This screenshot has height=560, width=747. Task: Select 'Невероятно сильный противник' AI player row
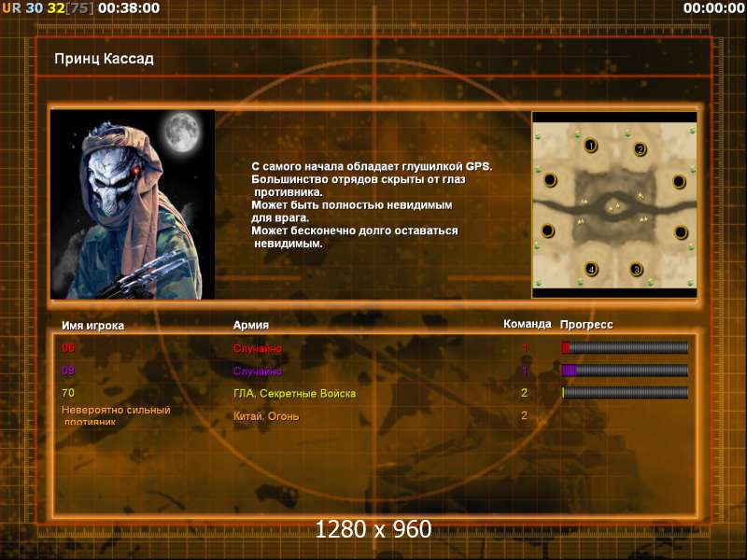(x=116, y=415)
